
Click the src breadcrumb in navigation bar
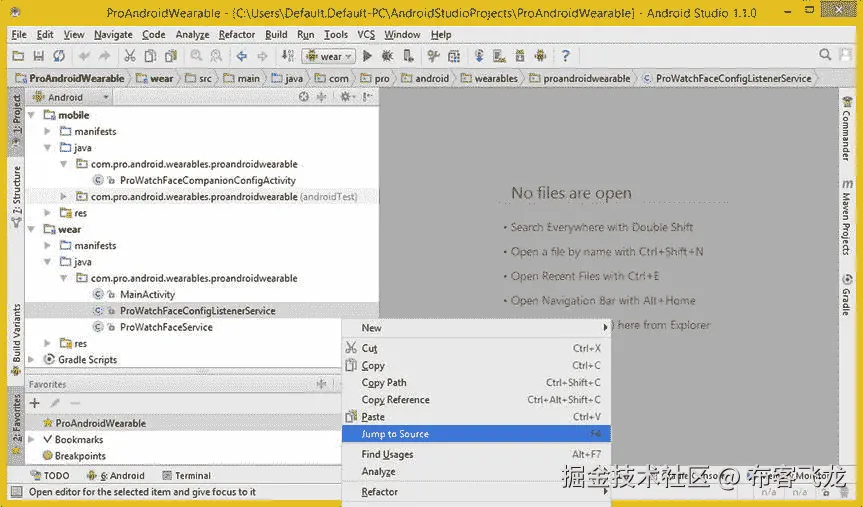[199, 79]
